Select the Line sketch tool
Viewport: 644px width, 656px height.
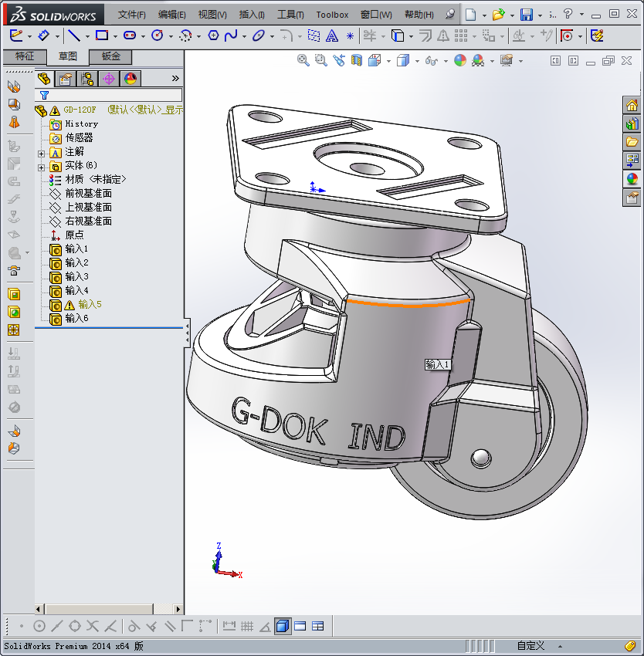[x=74, y=36]
